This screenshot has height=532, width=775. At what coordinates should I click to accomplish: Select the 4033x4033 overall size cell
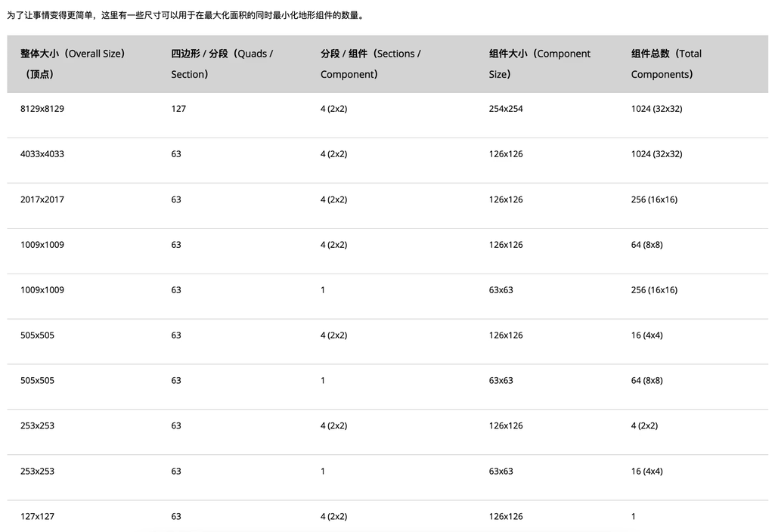(x=42, y=154)
